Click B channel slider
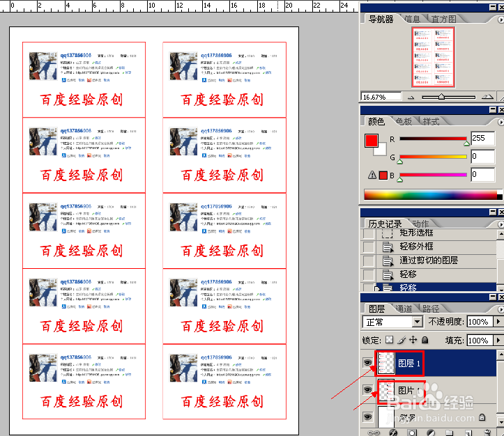 point(433,175)
